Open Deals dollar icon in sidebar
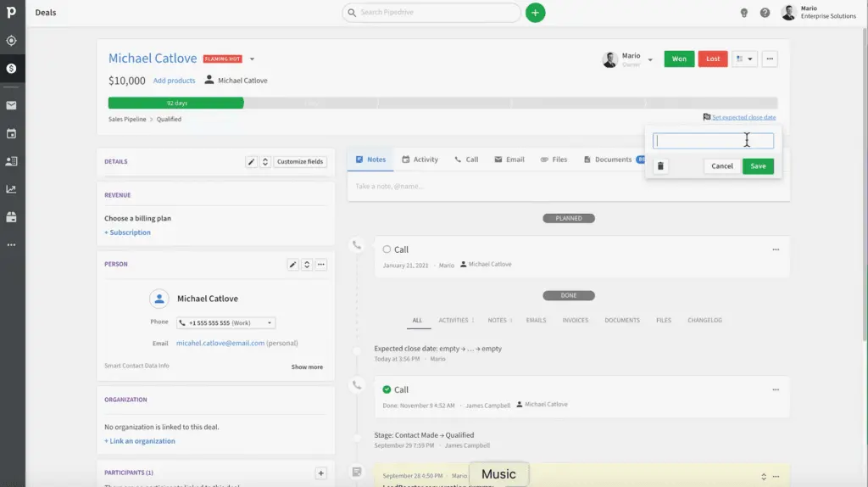The height and width of the screenshot is (487, 868). (11, 69)
